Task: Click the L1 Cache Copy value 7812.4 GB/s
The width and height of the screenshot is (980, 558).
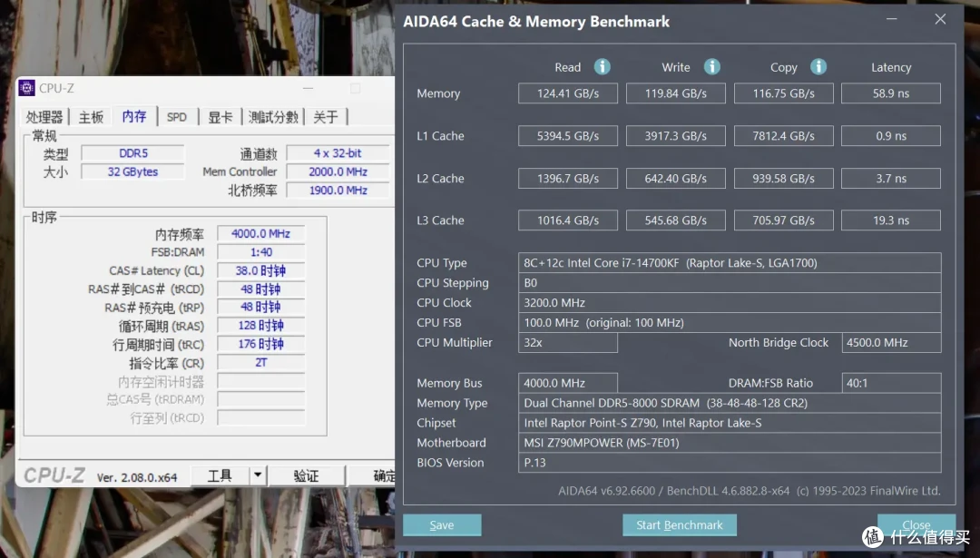Action: coord(784,135)
